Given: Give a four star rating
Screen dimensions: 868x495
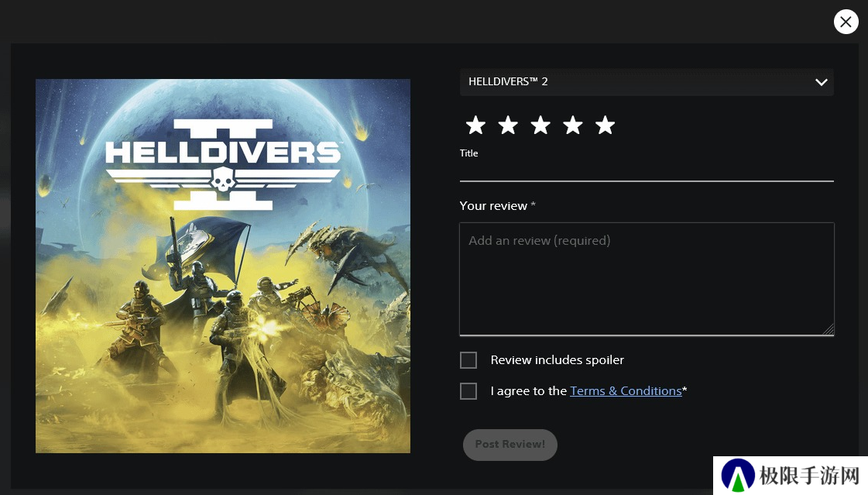Looking at the screenshot, I should [573, 125].
